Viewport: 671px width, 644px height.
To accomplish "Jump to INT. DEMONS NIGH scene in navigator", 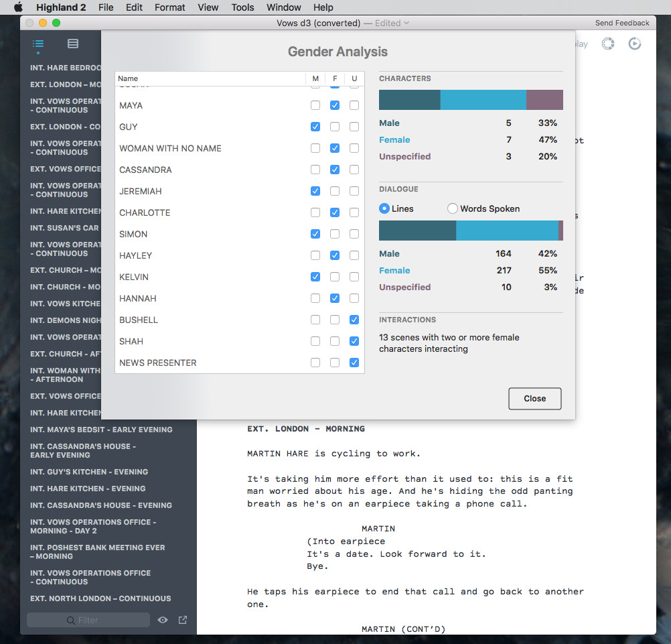I will [x=66, y=320].
